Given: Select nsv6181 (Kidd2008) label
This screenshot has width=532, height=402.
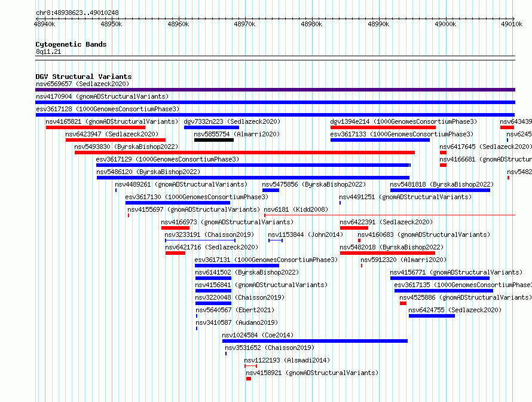Looking at the screenshot, I should click(x=296, y=209).
